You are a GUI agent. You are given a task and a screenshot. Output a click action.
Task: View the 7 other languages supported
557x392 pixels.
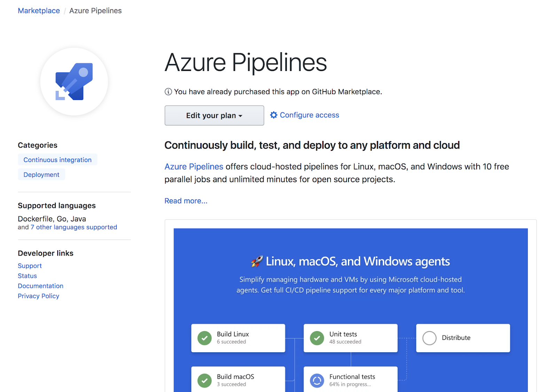[73, 227]
